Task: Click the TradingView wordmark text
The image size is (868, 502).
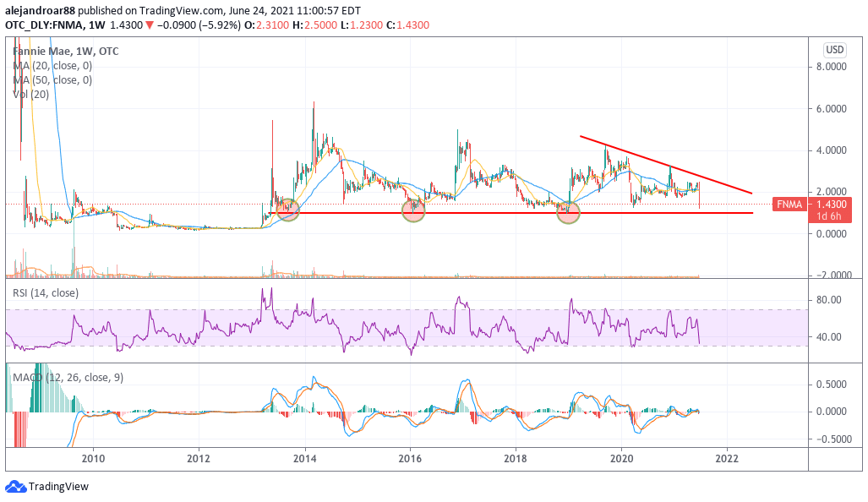Action: [58, 487]
